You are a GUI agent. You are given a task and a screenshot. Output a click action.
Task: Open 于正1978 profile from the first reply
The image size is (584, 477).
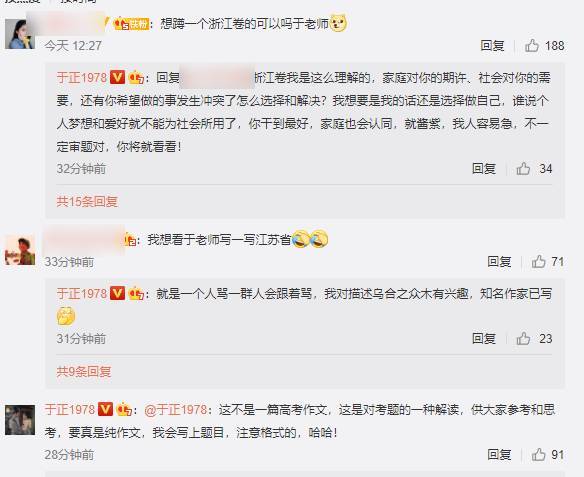tap(82, 77)
